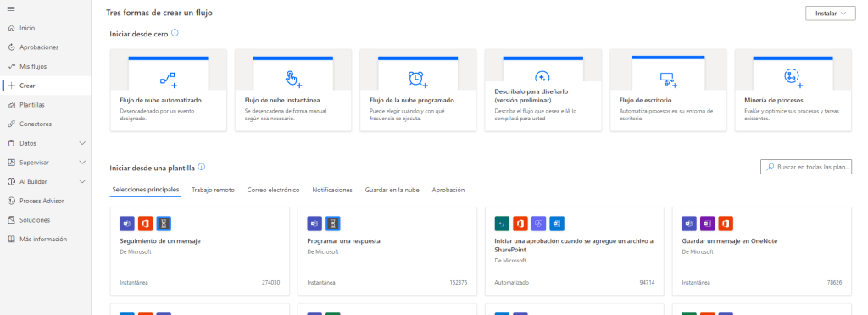
Task: Click the Automatizado label on SharePoint card
Action: click(511, 282)
